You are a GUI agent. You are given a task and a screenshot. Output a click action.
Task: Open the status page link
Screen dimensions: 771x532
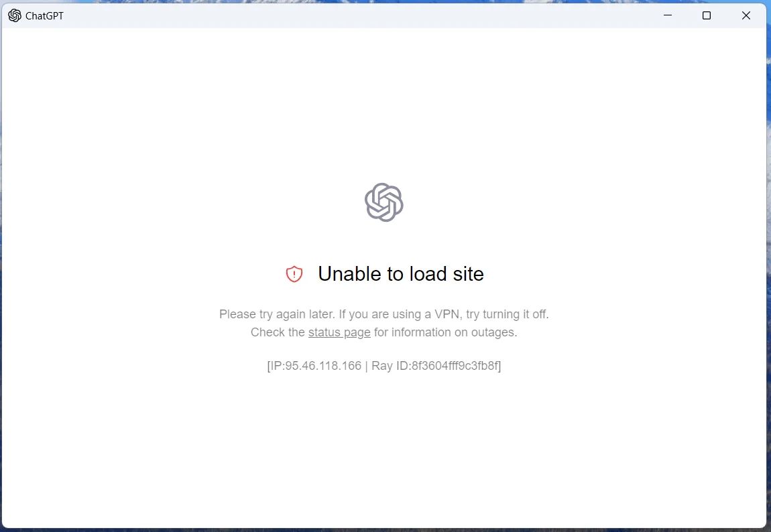tap(339, 332)
